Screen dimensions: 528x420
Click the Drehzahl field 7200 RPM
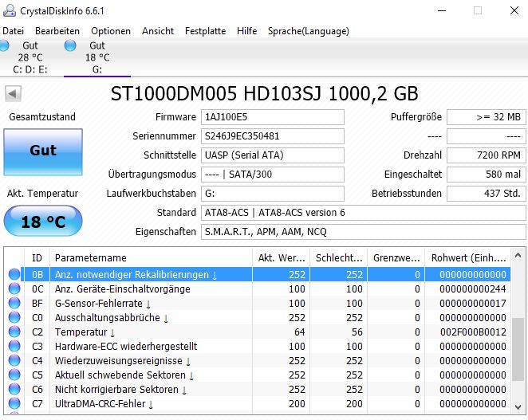[487, 155]
